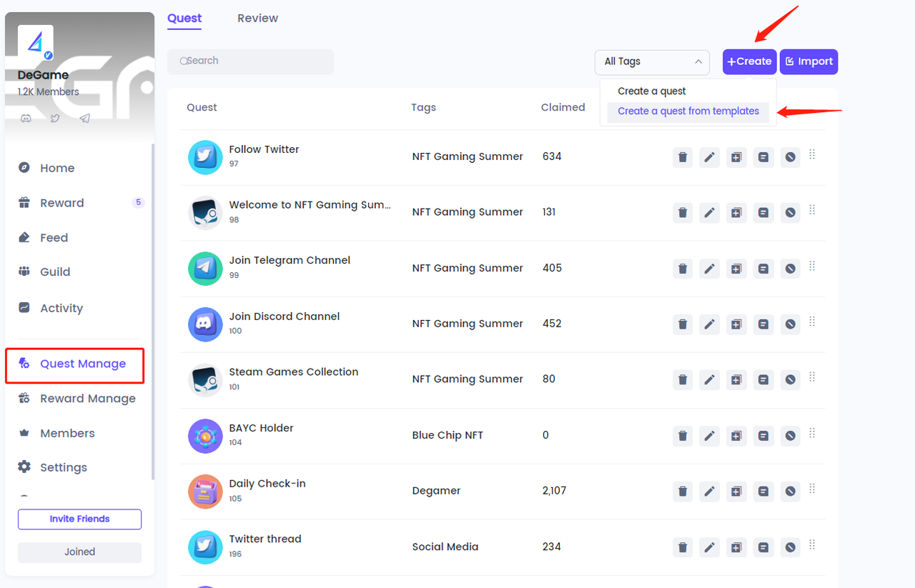
Task: Click drag handle of Daily Check-in row
Action: point(812,489)
